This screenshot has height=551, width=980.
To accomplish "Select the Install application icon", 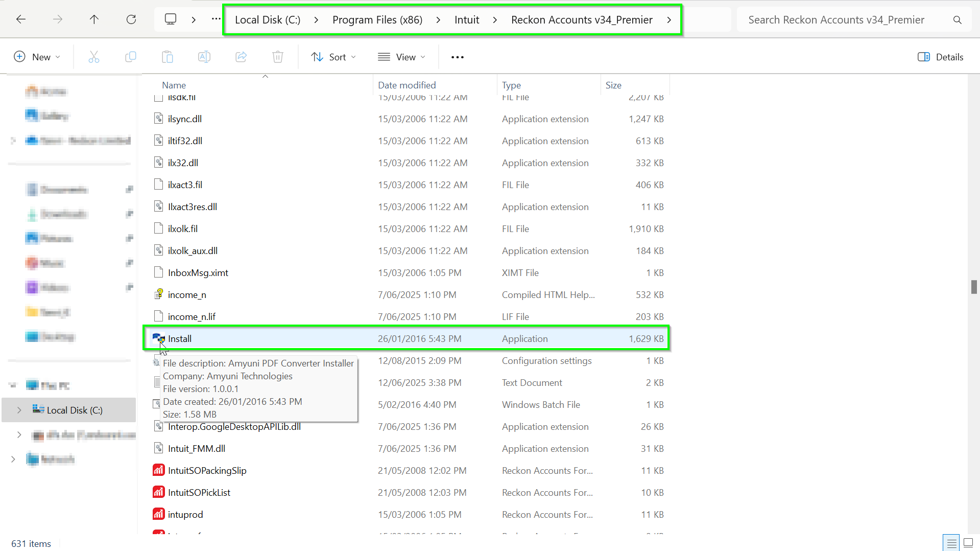I will [159, 338].
